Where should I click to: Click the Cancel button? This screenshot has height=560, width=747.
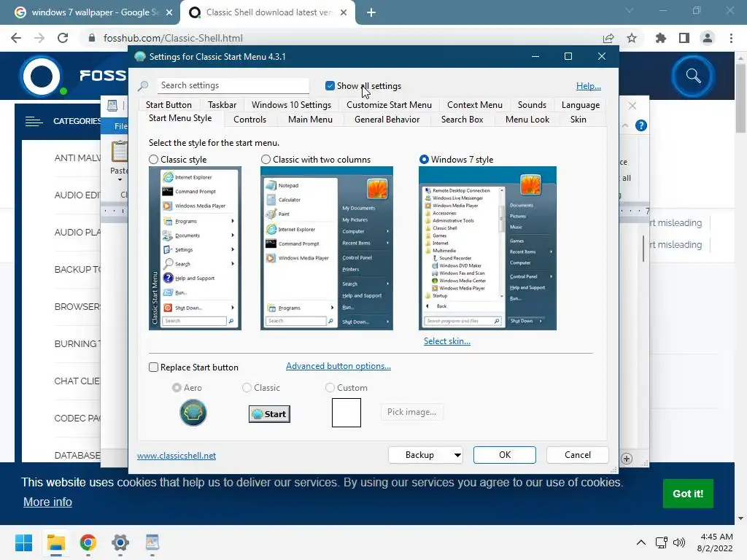coord(578,455)
